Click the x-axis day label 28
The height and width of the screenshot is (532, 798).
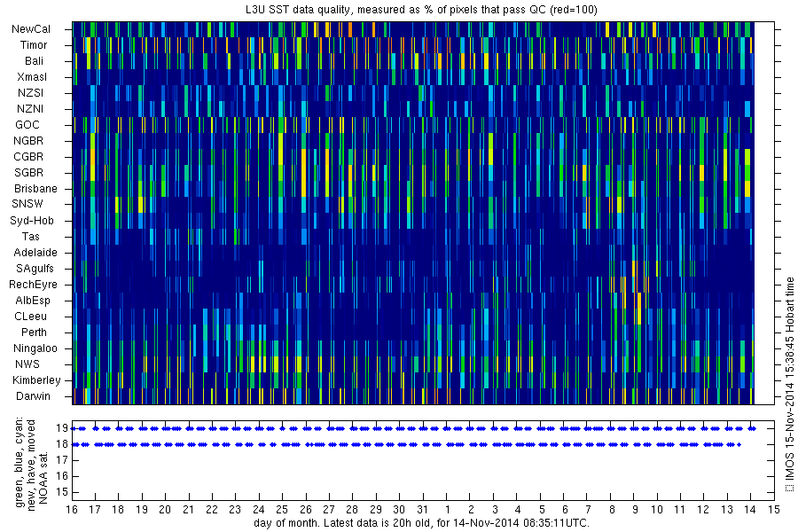[x=352, y=510]
